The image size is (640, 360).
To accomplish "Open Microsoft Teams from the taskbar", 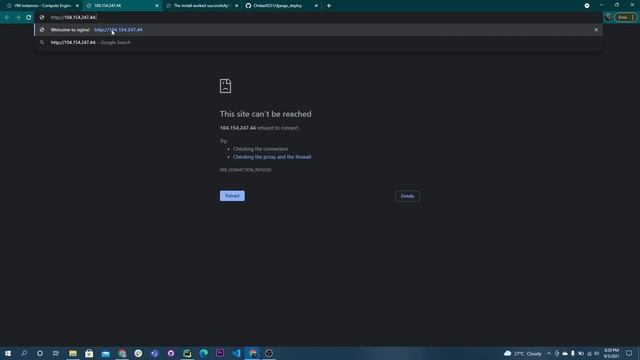I will [155, 353].
